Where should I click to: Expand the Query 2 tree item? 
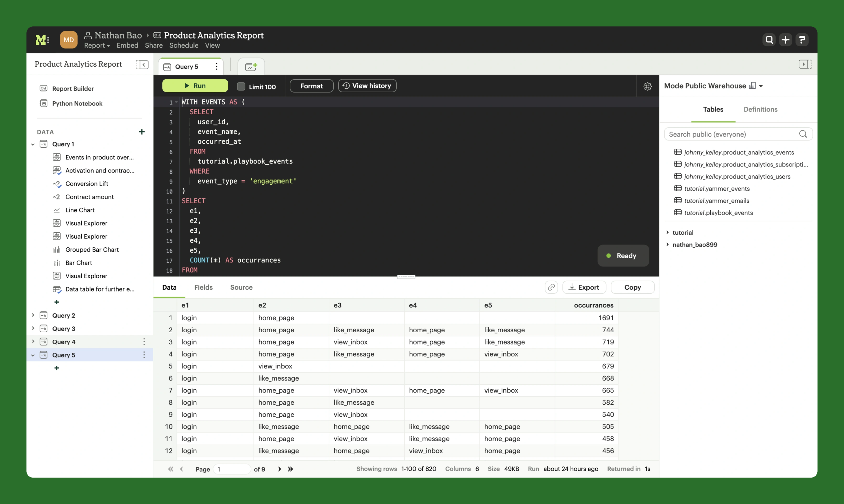(x=33, y=315)
